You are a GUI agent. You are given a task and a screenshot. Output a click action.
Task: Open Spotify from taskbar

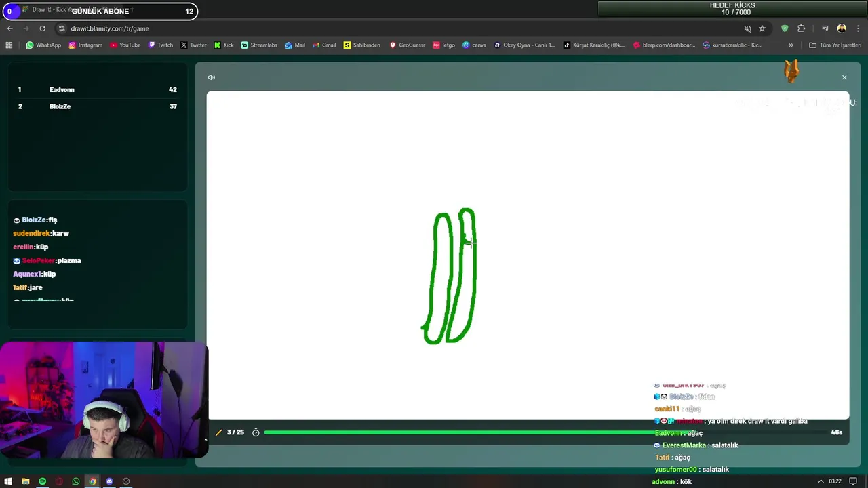click(x=42, y=481)
